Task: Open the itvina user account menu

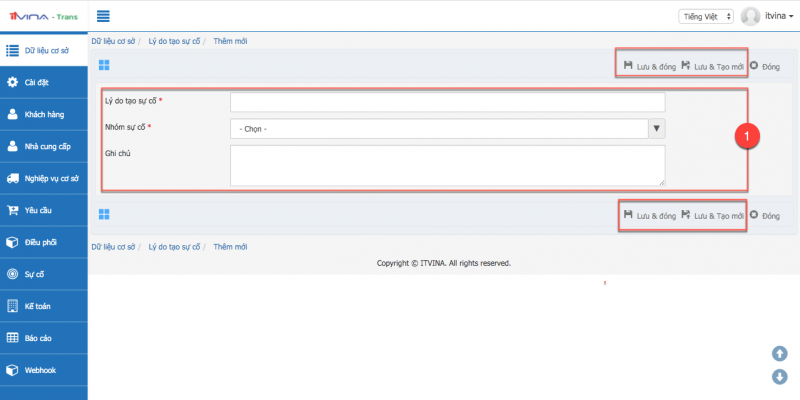Action: [778, 16]
